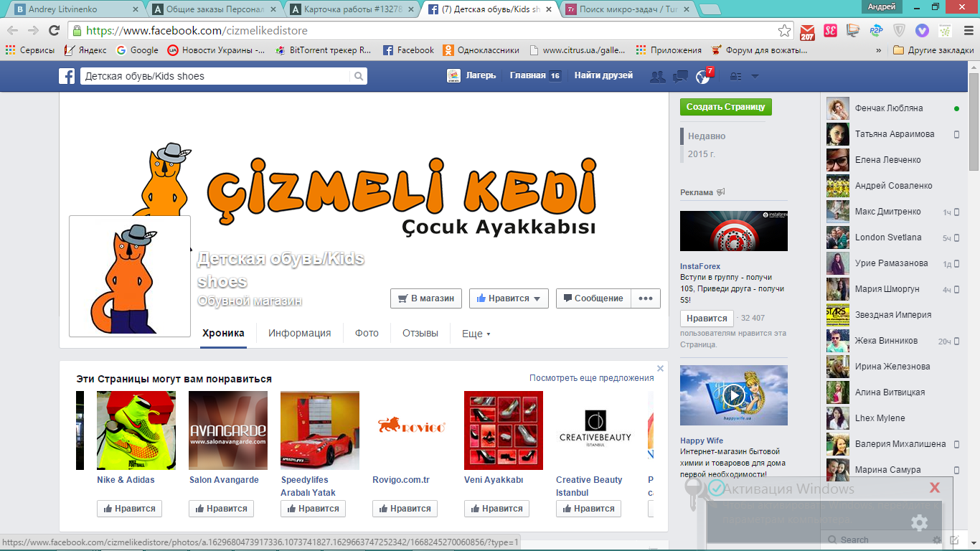Select the Хроника tab
The width and height of the screenshot is (980, 551).
point(223,334)
